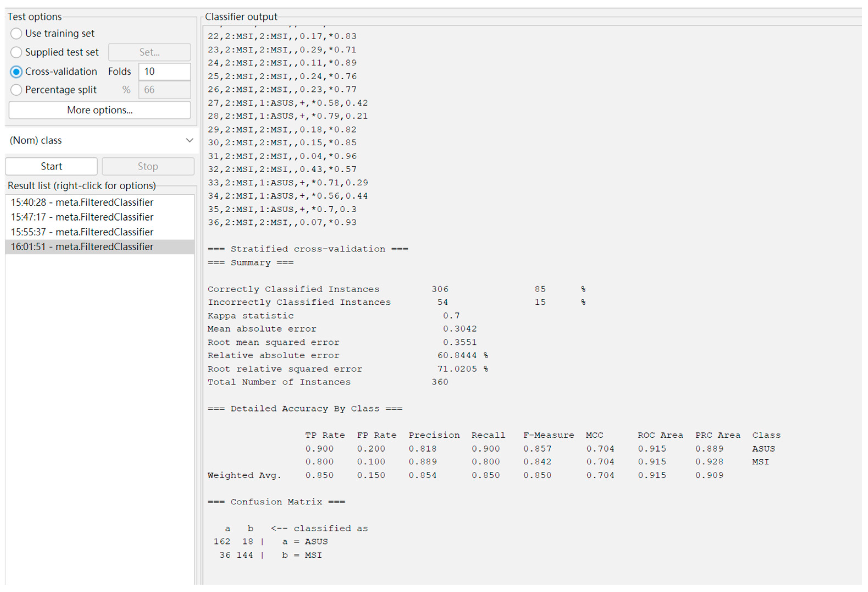Click the percentage split value field

[x=165, y=90]
